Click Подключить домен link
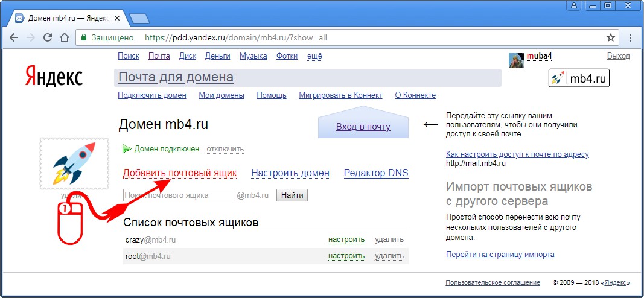Image resolution: width=644 pixels, height=298 pixels. click(x=152, y=95)
